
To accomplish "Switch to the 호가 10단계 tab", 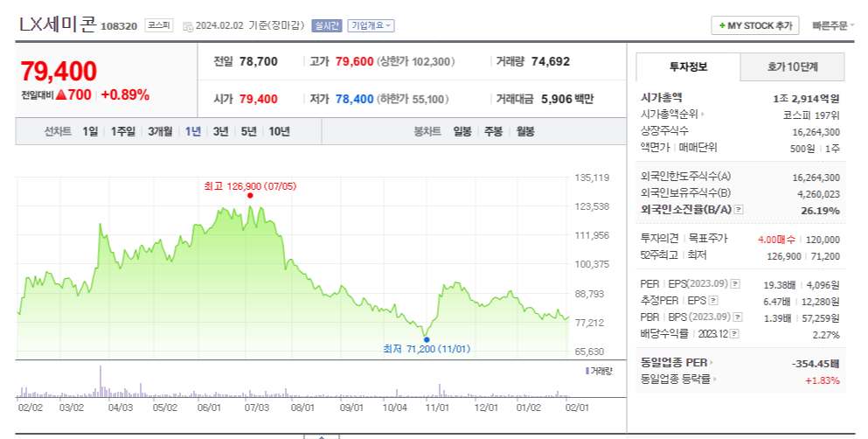I will click(x=792, y=67).
